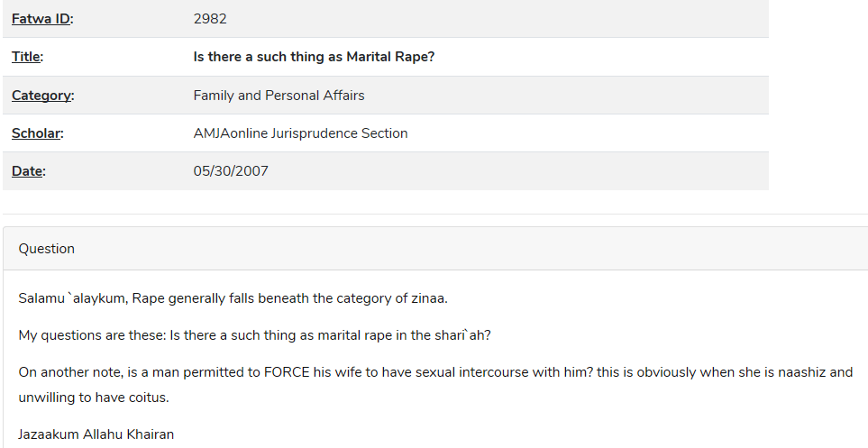Click the Question panel header
This screenshot has height=448, width=868.
(x=435, y=249)
